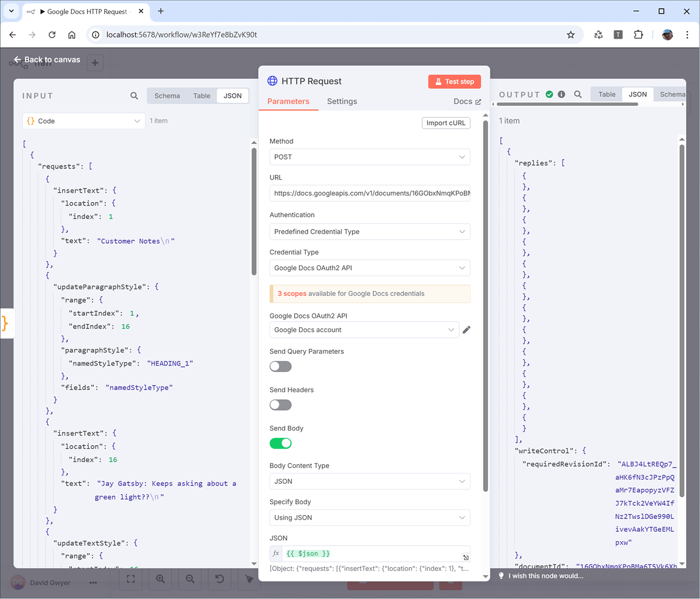Screen dimensions: 700x599
Task: Click the fx expression icon in JSON field
Action: coord(276,554)
